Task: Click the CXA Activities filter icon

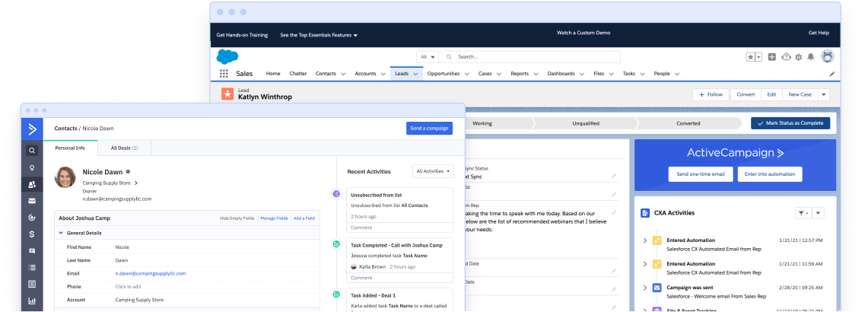Action: tap(803, 213)
